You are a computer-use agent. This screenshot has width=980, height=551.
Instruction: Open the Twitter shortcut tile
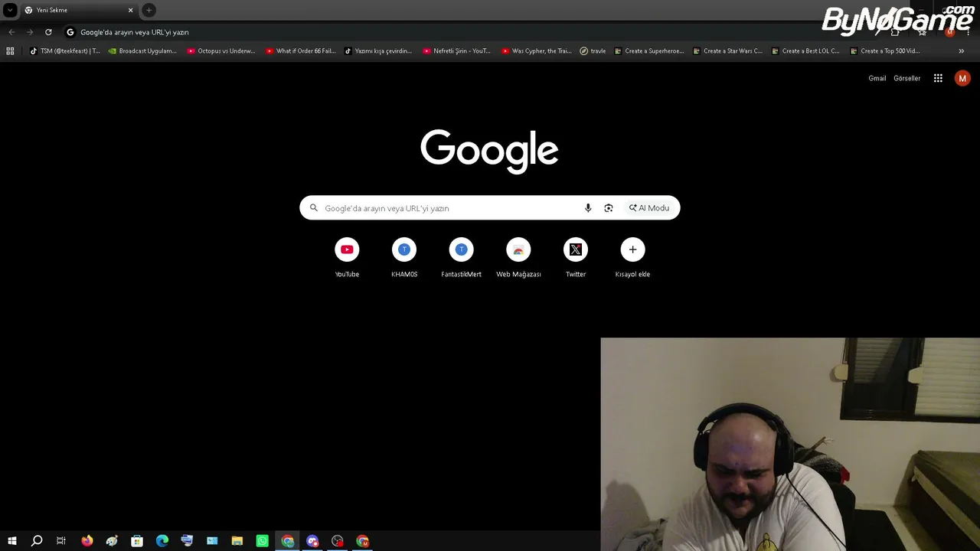[576, 257]
